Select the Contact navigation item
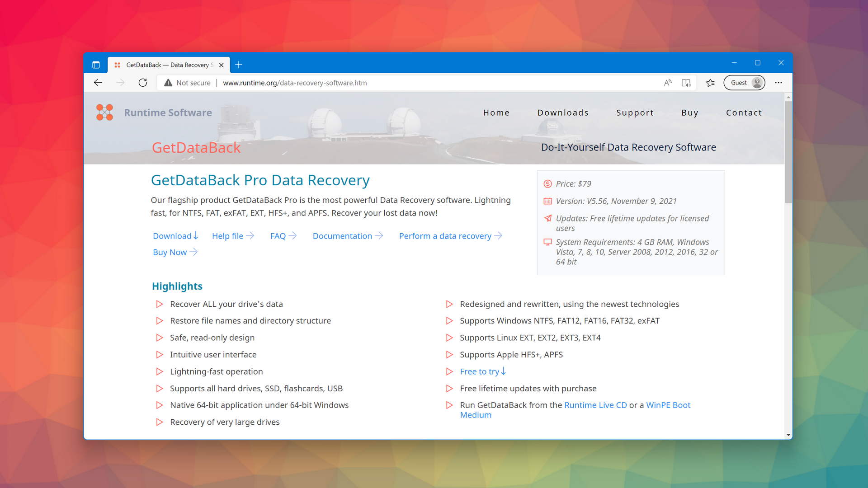868x488 pixels. [x=744, y=113]
